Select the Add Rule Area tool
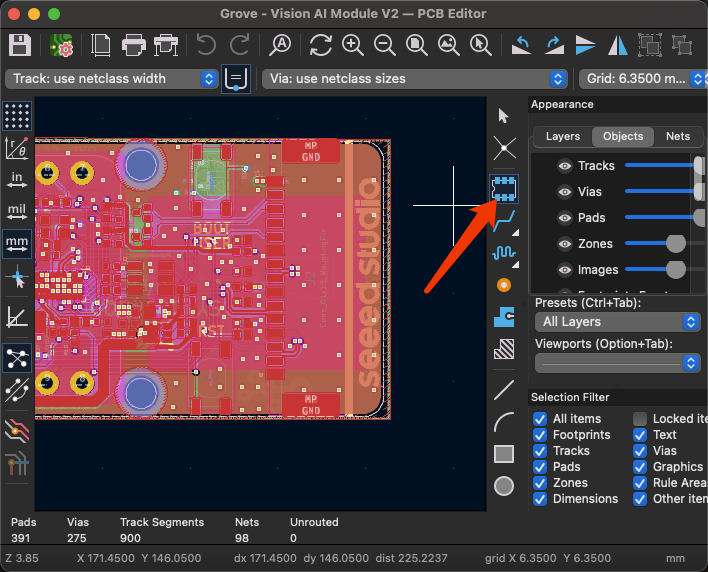The image size is (708, 572). click(504, 349)
